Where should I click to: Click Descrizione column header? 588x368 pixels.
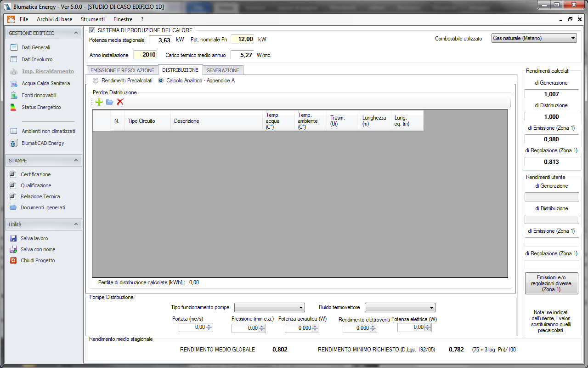(216, 121)
